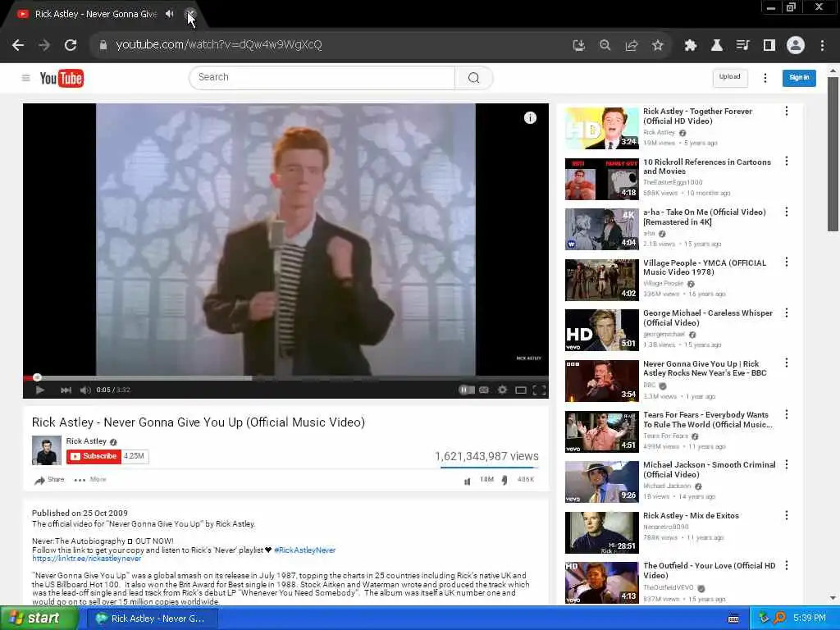Viewport: 840px width, 630px height.
Task: Click the browser forward arrow
Action: coord(44,45)
